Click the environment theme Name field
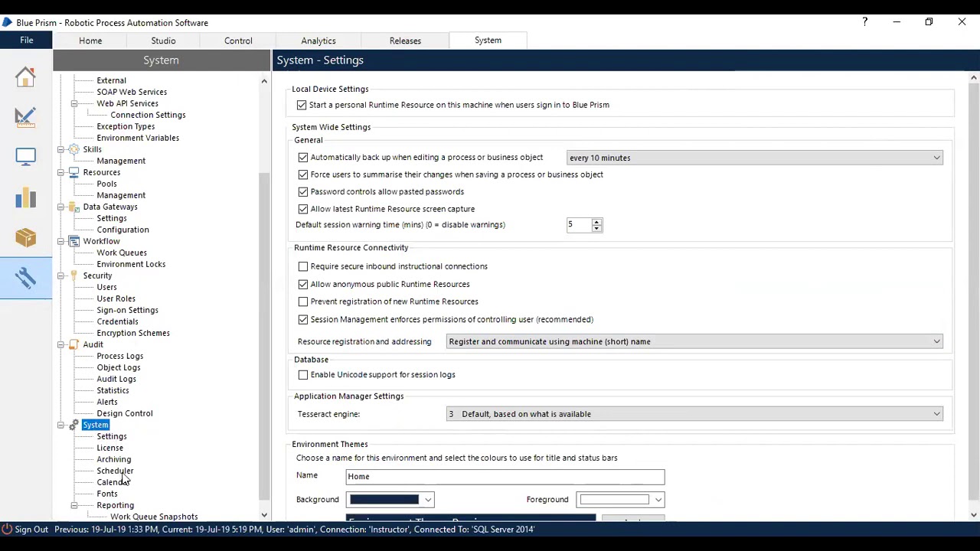The image size is (980, 551). [505, 476]
